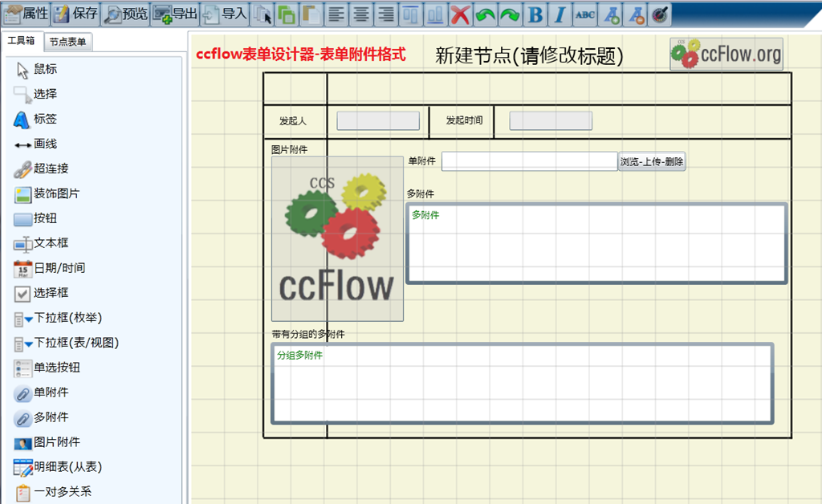This screenshot has height=504, width=822.
Task: Select the 标签 label tool
Action: tap(35, 119)
